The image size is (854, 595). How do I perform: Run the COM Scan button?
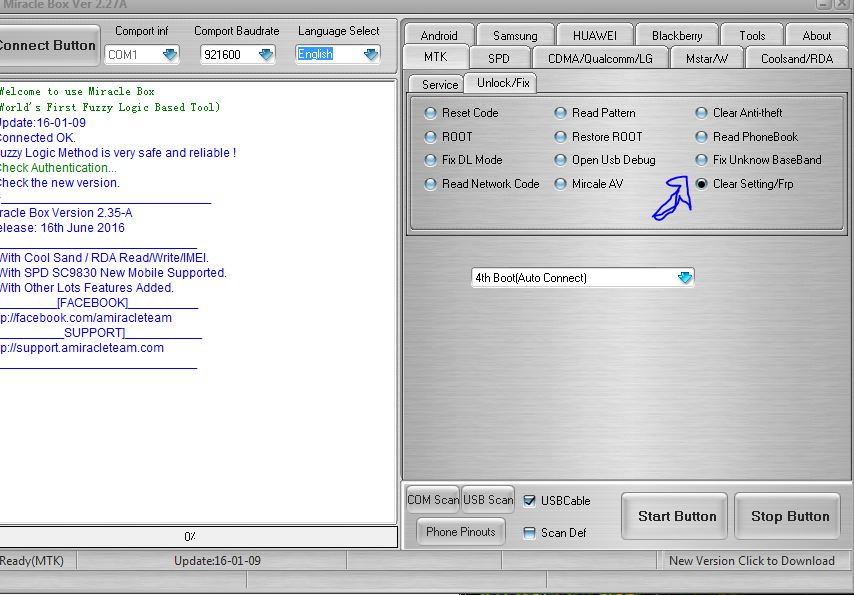434,500
